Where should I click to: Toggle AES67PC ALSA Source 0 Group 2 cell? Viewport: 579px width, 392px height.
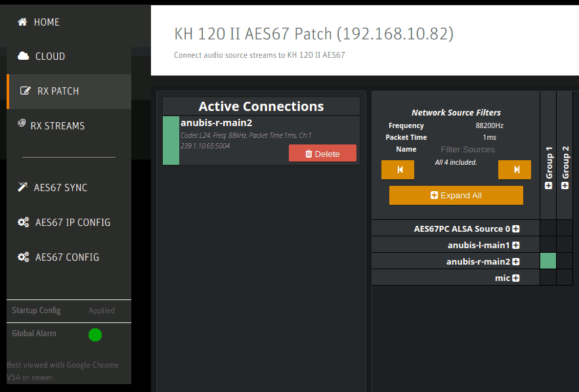565,229
